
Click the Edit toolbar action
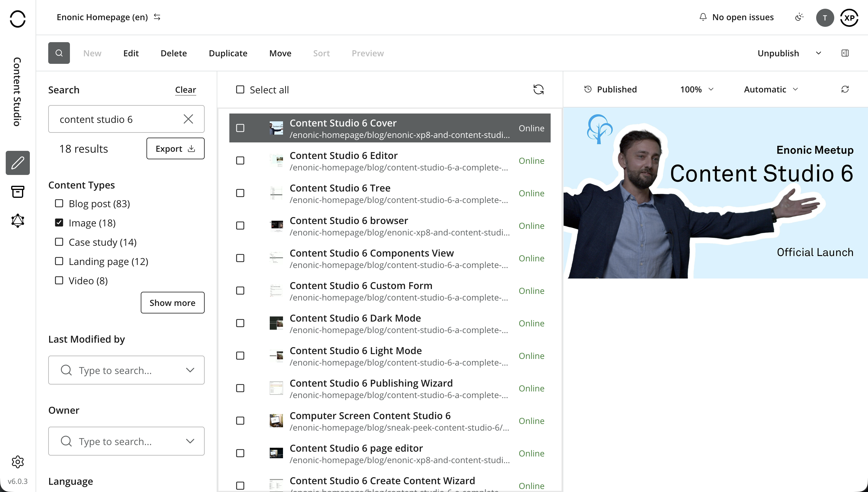pos(131,53)
